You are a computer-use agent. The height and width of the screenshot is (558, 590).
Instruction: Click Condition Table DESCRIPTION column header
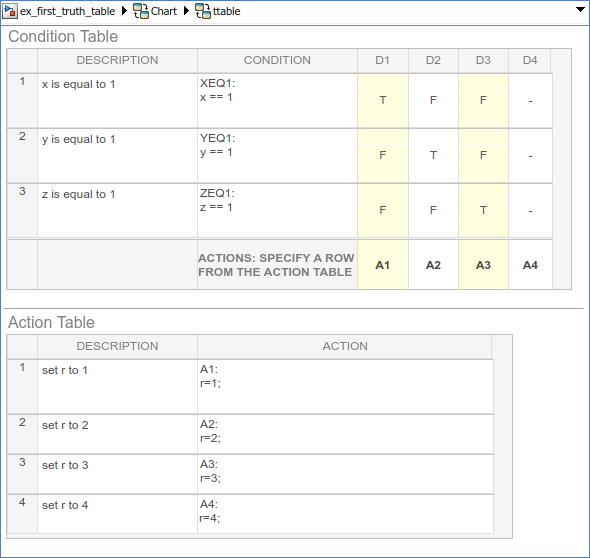coord(117,60)
